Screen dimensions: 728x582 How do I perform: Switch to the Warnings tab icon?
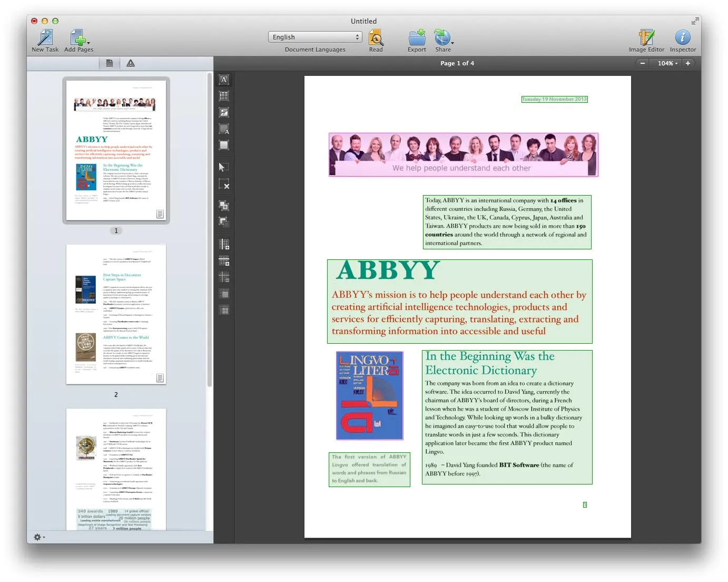[x=131, y=63]
